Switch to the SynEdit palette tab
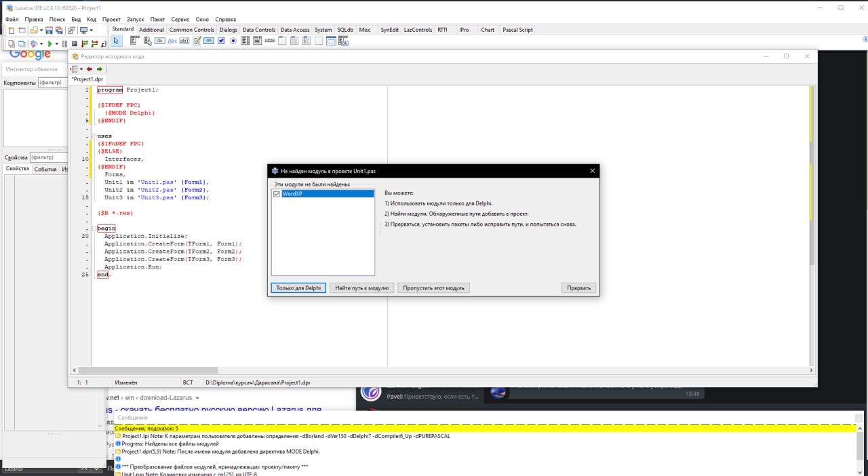The image size is (868, 476). point(390,30)
